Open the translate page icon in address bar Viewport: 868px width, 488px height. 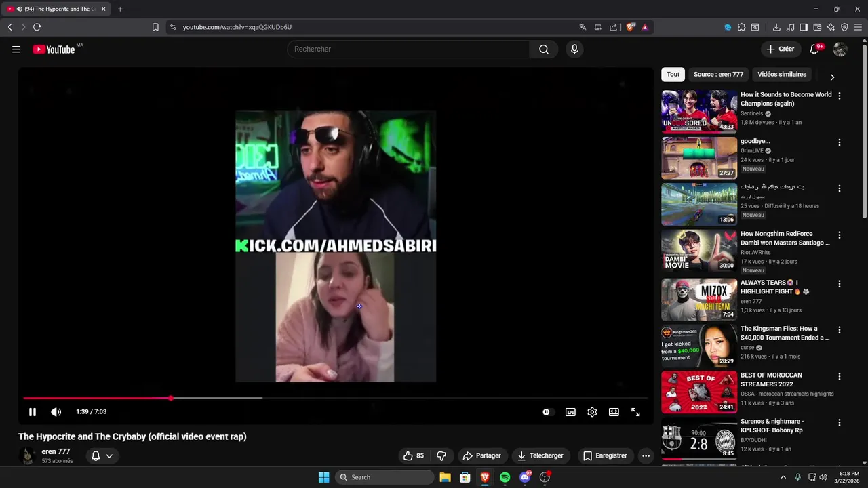(583, 27)
